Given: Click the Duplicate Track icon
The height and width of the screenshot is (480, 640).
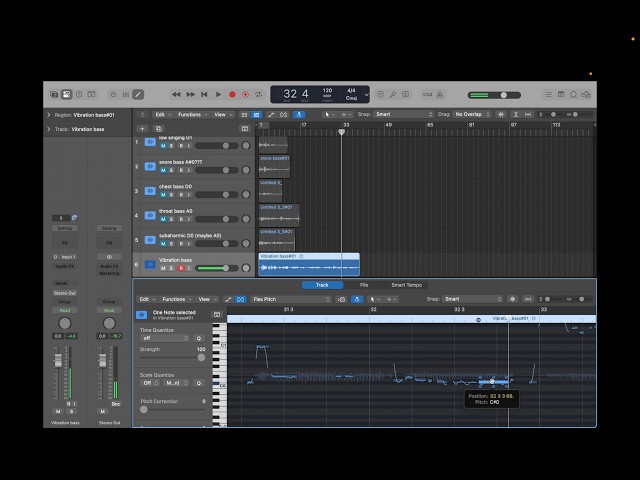Looking at the screenshot, I should click(x=159, y=129).
